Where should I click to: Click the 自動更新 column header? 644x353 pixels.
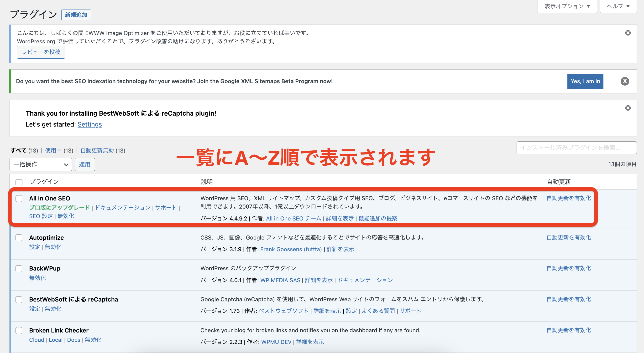[x=559, y=182]
